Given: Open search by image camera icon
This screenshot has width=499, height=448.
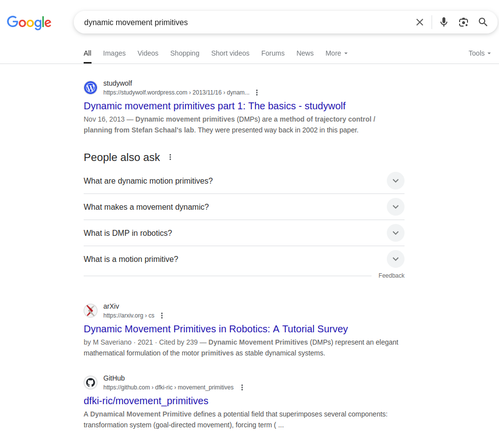Looking at the screenshot, I should [464, 22].
